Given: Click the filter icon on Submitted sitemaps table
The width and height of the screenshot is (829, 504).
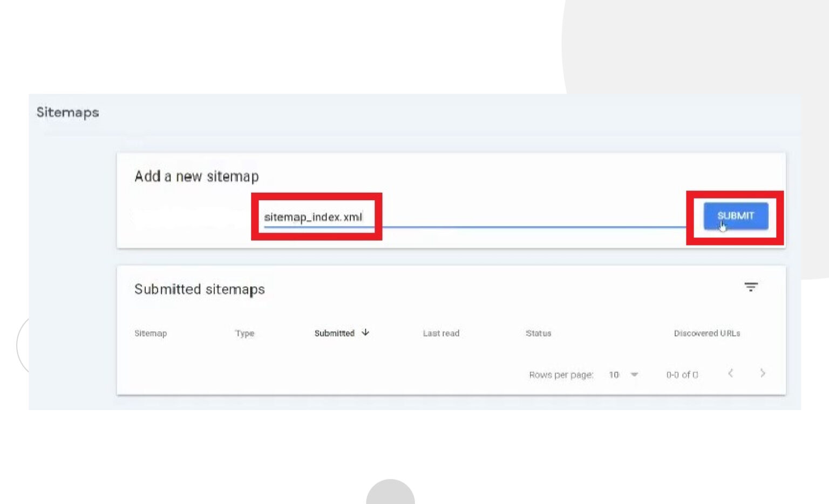Looking at the screenshot, I should pyautogui.click(x=752, y=287).
